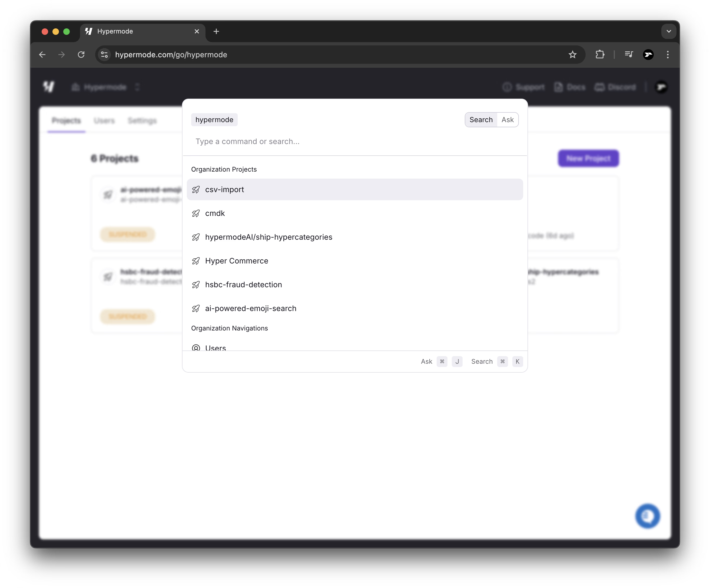Select Search mode in command palette
This screenshot has height=588, width=710.
coord(481,120)
